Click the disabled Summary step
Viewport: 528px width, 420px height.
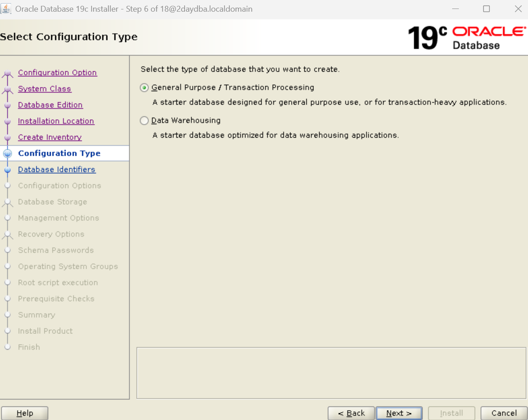point(37,315)
